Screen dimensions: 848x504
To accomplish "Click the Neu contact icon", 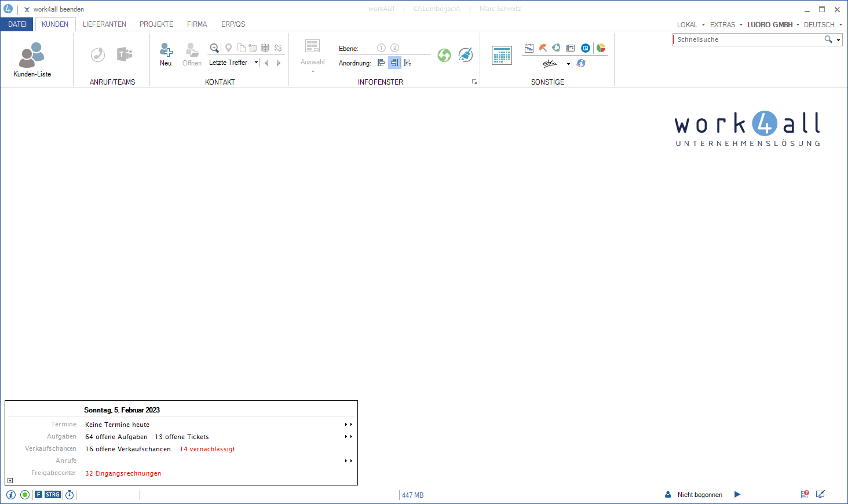I will (166, 54).
